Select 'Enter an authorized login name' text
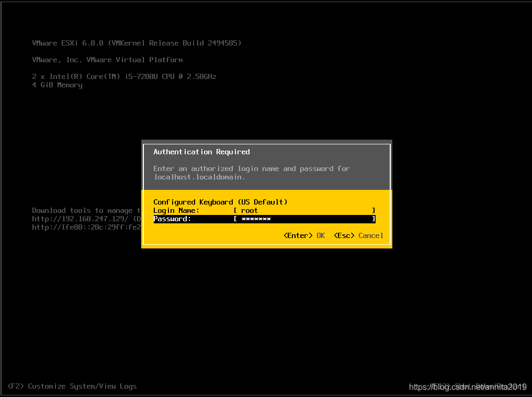Screen dimensions: 532x397 tap(216, 168)
